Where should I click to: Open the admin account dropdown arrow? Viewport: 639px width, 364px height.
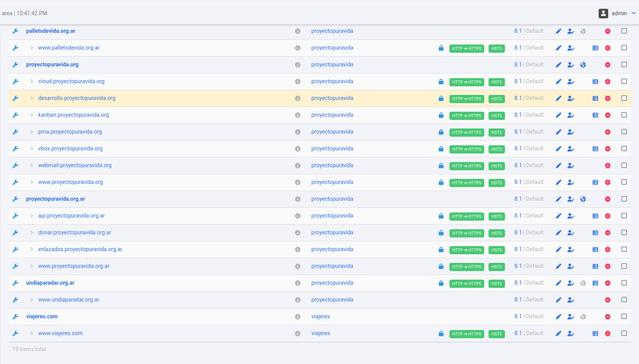point(634,13)
